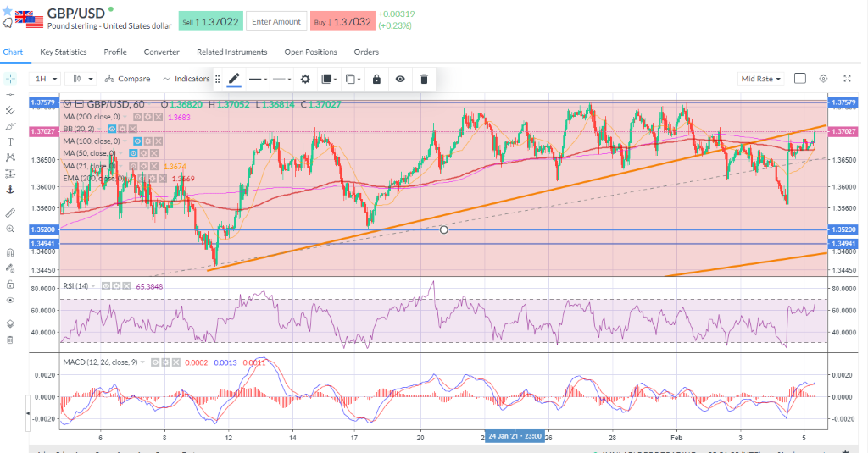Expand chart to fullscreen
The height and width of the screenshot is (453, 868).
point(847,79)
